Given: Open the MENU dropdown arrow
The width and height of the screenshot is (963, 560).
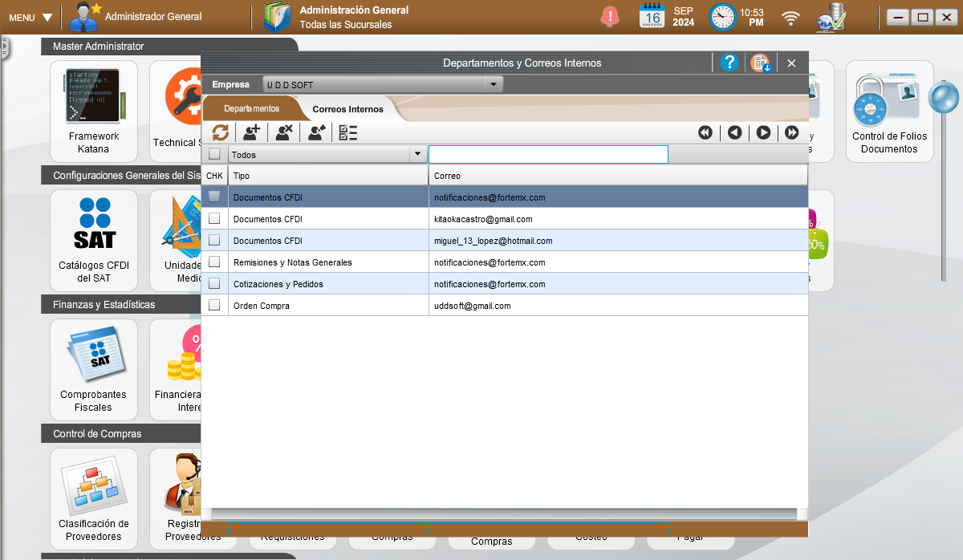Looking at the screenshot, I should click(47, 17).
